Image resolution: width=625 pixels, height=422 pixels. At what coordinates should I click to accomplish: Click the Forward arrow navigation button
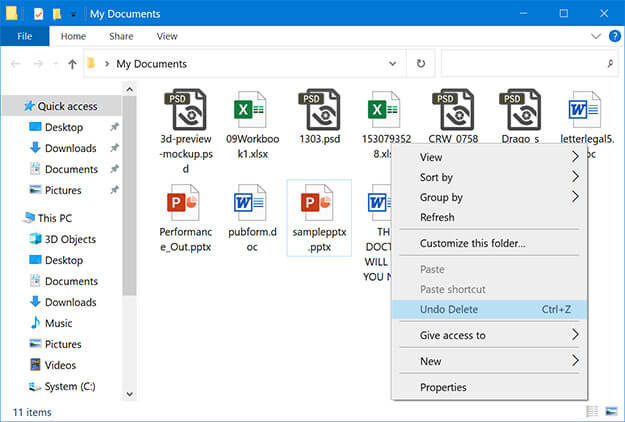(x=38, y=64)
